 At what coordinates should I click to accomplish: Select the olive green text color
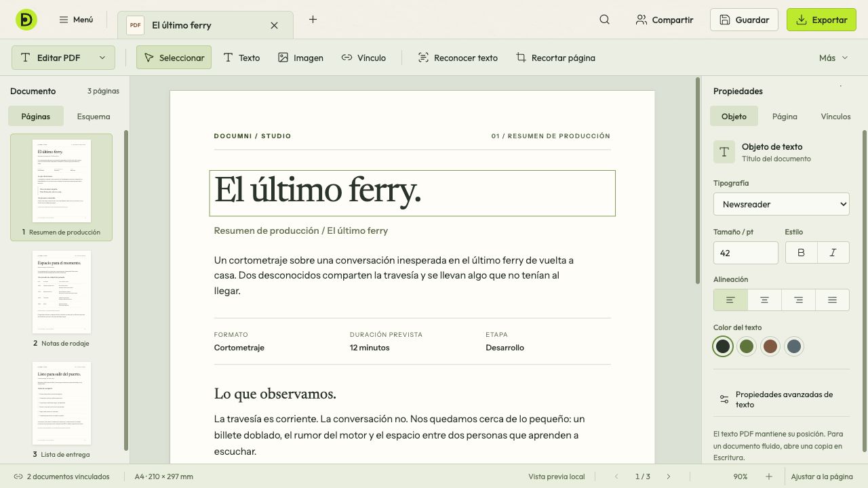pyautogui.click(x=747, y=346)
